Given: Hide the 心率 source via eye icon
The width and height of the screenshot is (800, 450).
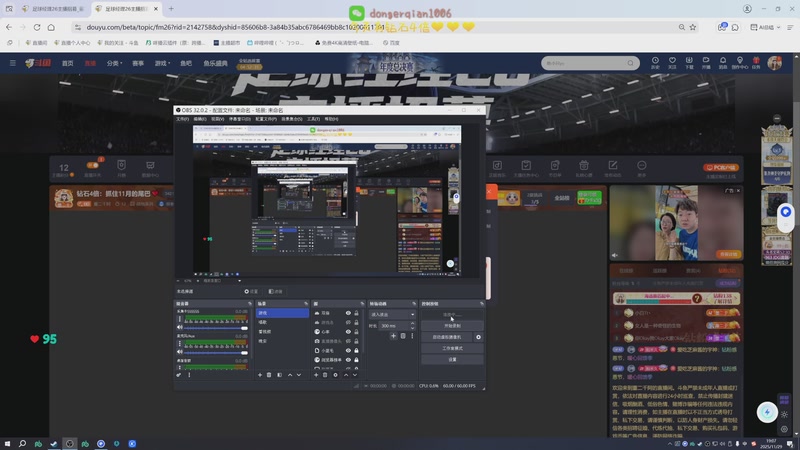Looking at the screenshot, I should tap(348, 332).
